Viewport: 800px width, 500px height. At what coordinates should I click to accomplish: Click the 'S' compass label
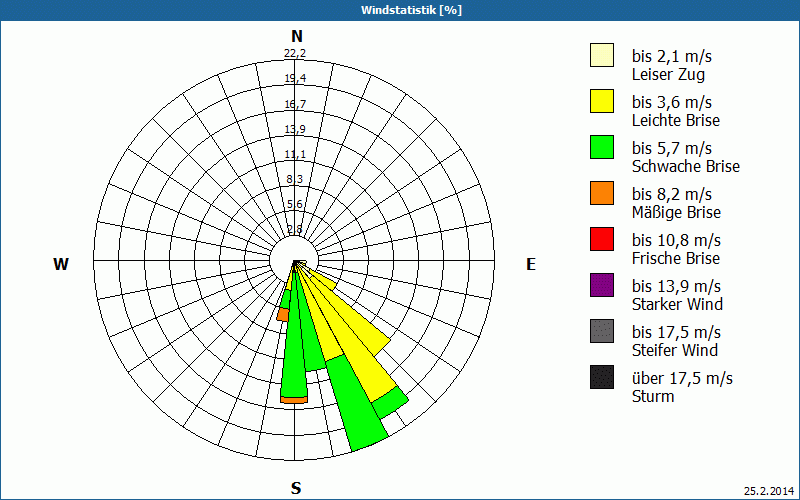coord(296,488)
